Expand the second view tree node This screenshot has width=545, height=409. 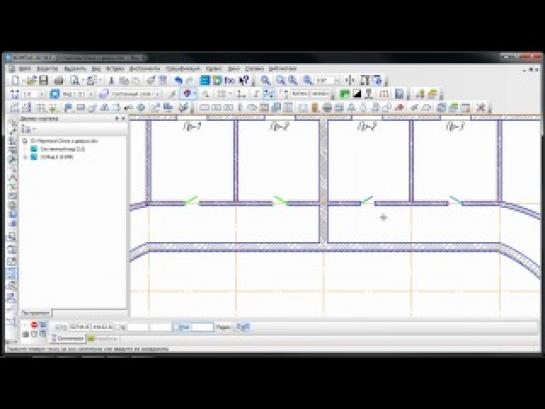[25, 157]
